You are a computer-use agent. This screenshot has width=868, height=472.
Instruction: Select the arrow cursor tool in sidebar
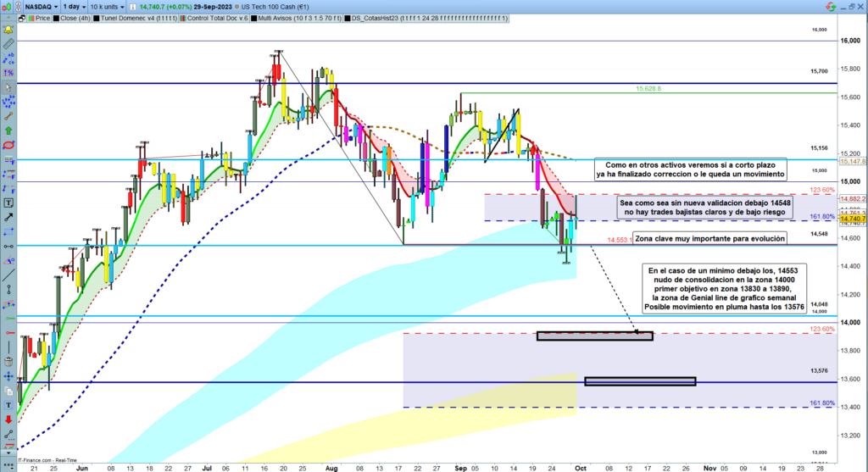(8, 86)
